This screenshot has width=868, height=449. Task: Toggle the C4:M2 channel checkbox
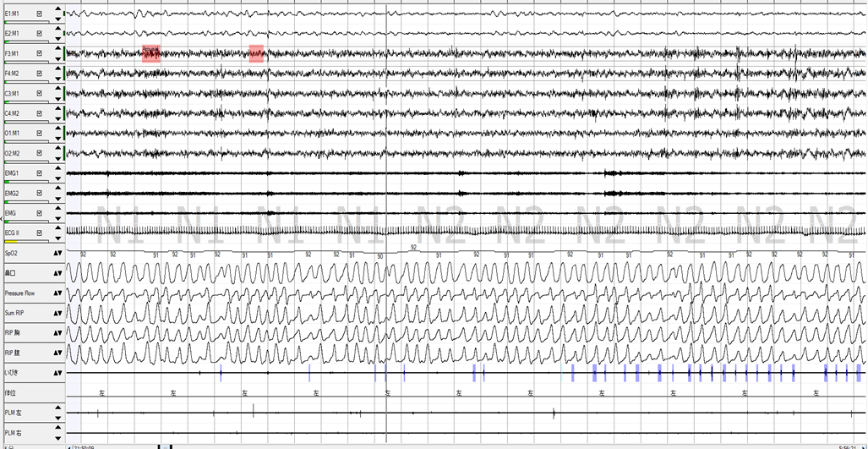click(39, 113)
